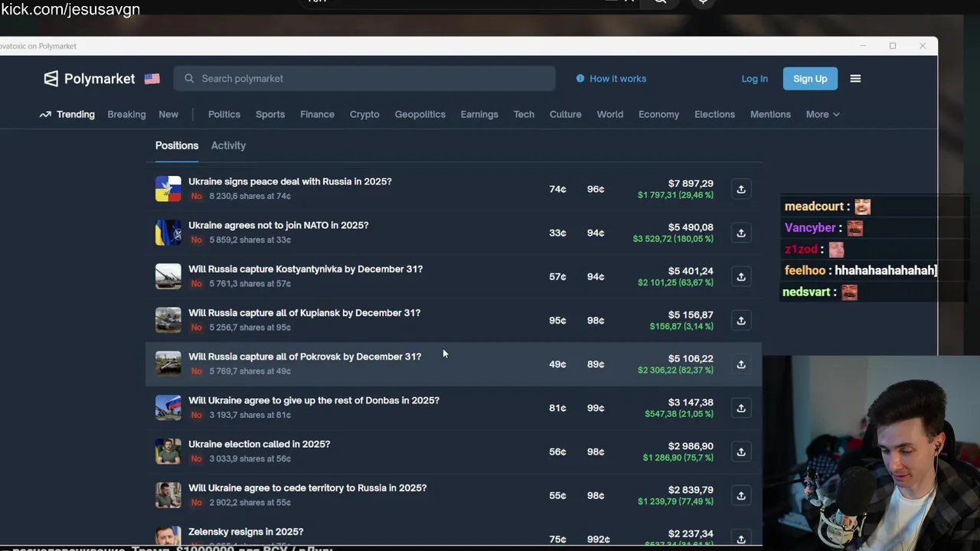Screen dimensions: 980x551
Task: Focus the Search polymarket field
Action: point(364,79)
